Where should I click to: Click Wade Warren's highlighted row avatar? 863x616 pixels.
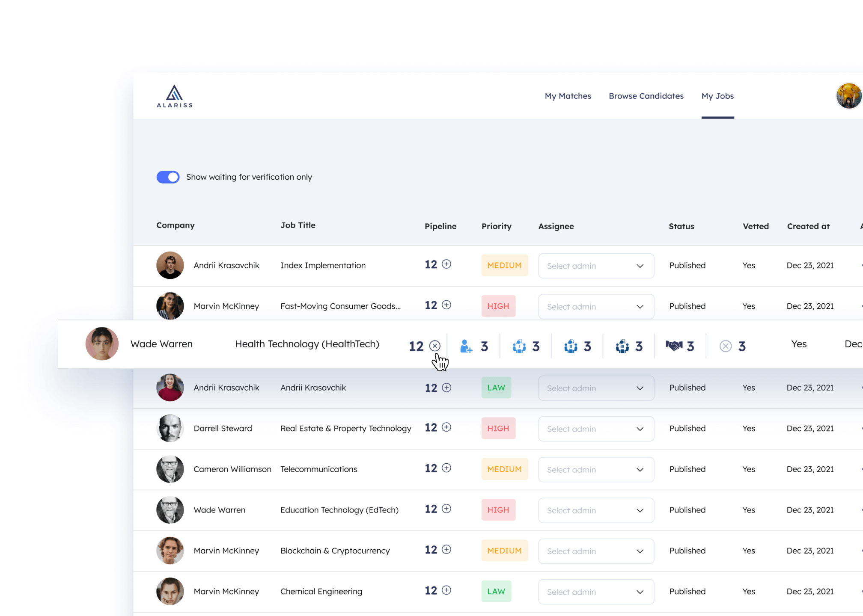tap(102, 344)
